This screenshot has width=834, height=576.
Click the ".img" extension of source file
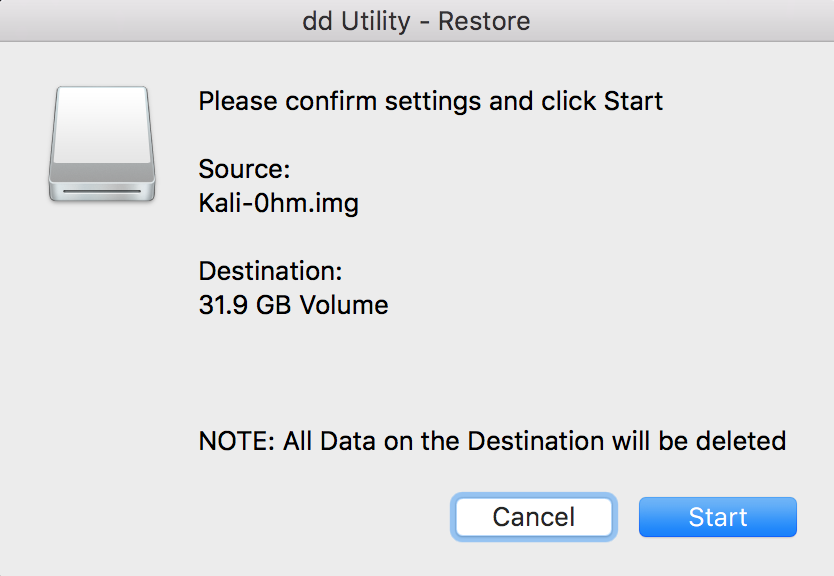pos(335,204)
